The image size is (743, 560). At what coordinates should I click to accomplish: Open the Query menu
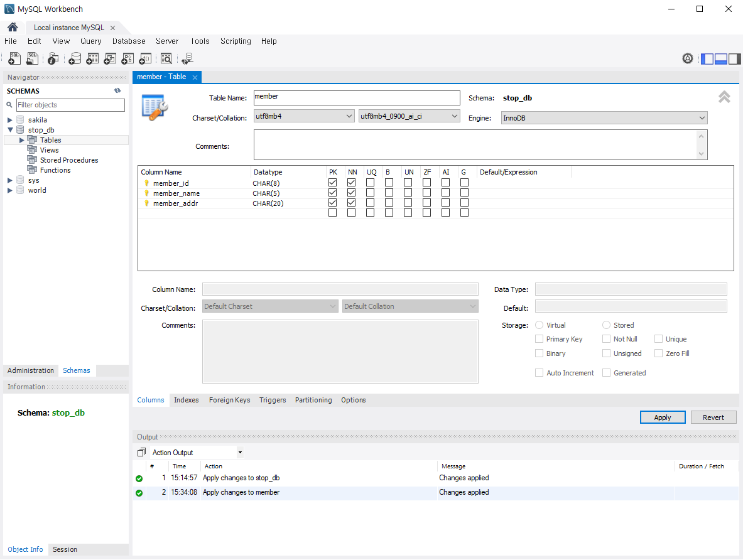91,41
